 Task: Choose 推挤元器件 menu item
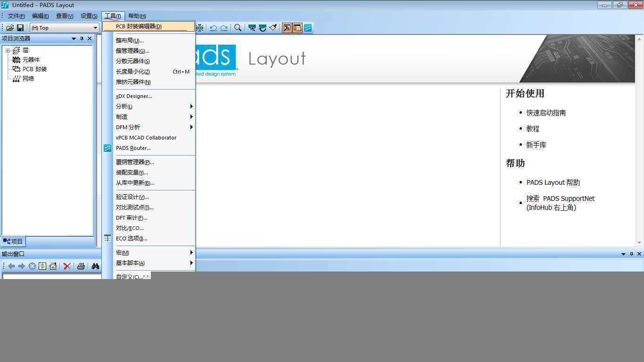click(x=149, y=82)
